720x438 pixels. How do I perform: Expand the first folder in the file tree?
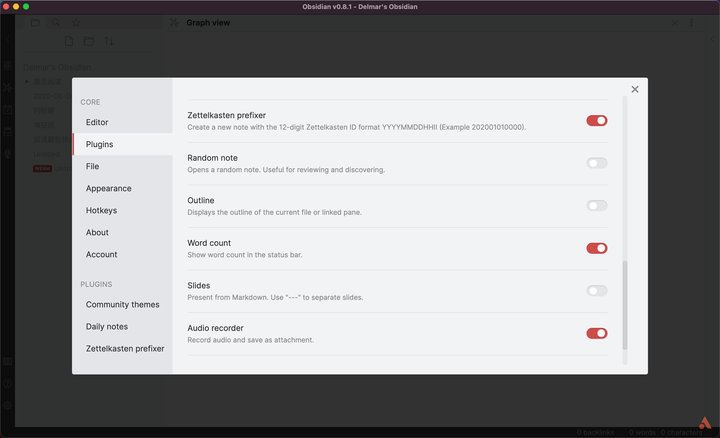(x=27, y=82)
